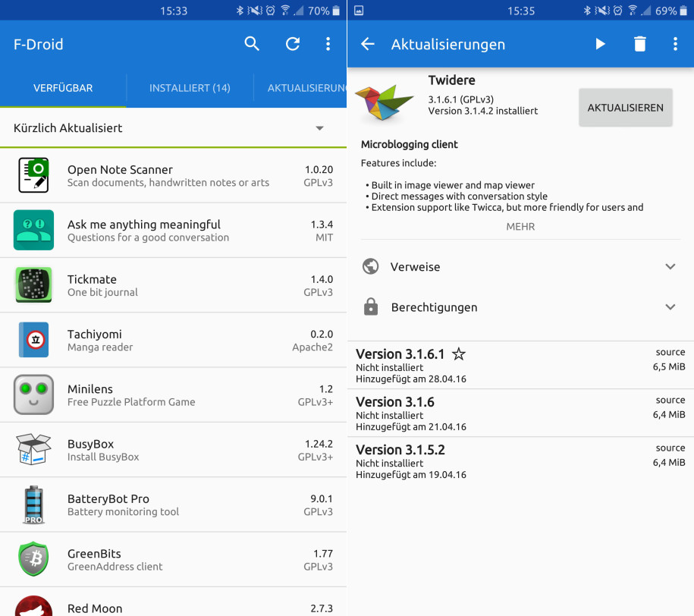Tap the Twidere app title
This screenshot has height=616, width=694.
(451, 80)
